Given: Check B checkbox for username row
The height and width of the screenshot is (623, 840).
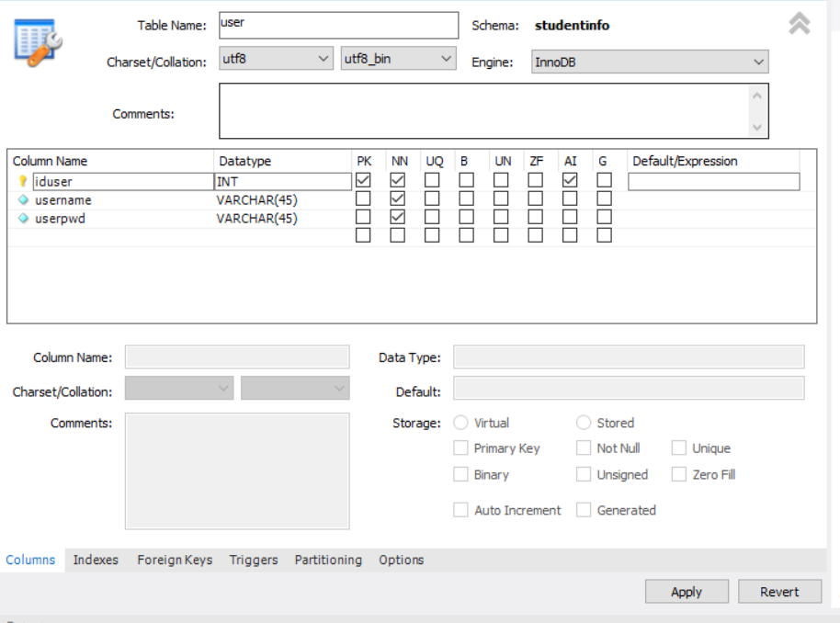Looking at the screenshot, I should pos(467,198).
